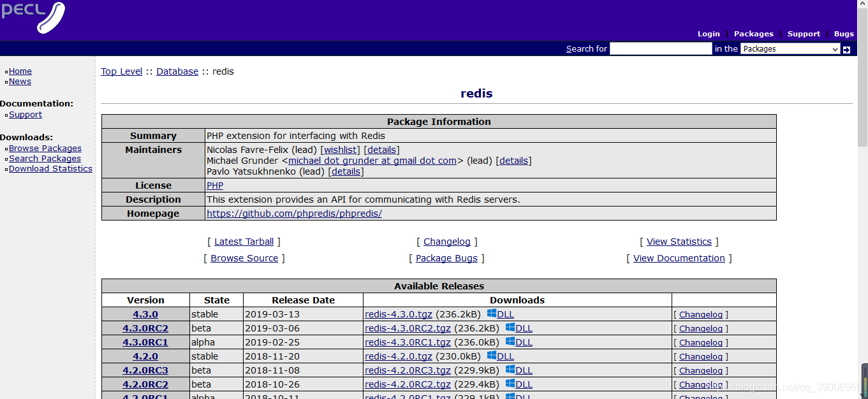Open version 4.3.0RC1 release link
Screen dimensions: 868x399
click(145, 342)
